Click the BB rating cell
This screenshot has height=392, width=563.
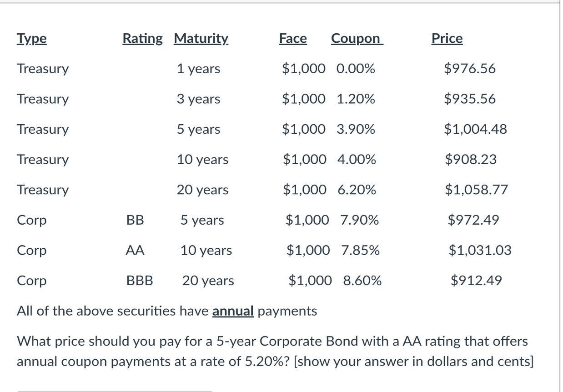pos(135,220)
